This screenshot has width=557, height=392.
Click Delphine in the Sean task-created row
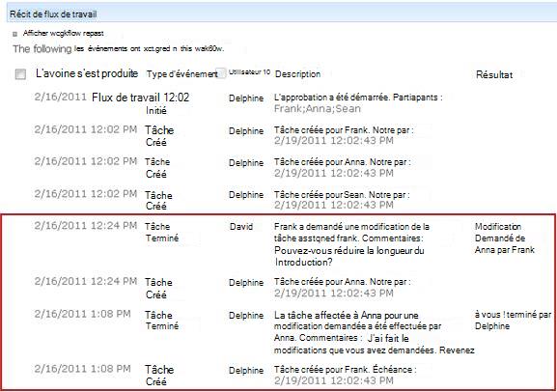coord(246,195)
